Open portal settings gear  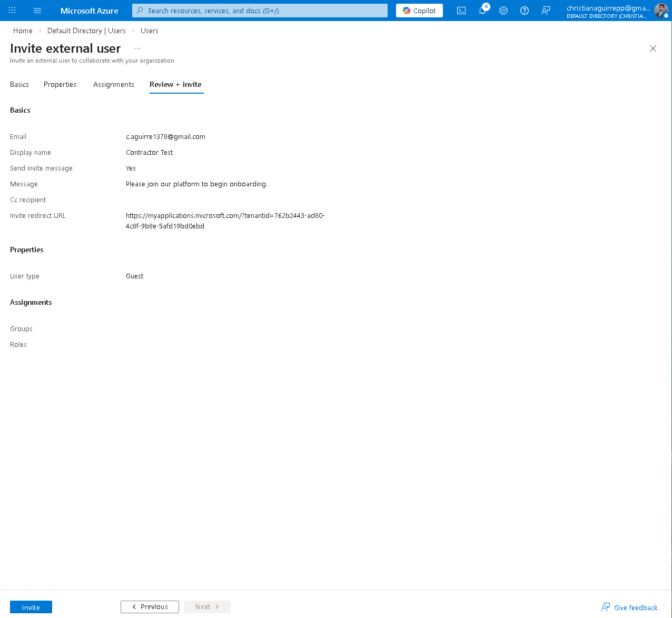click(x=503, y=11)
